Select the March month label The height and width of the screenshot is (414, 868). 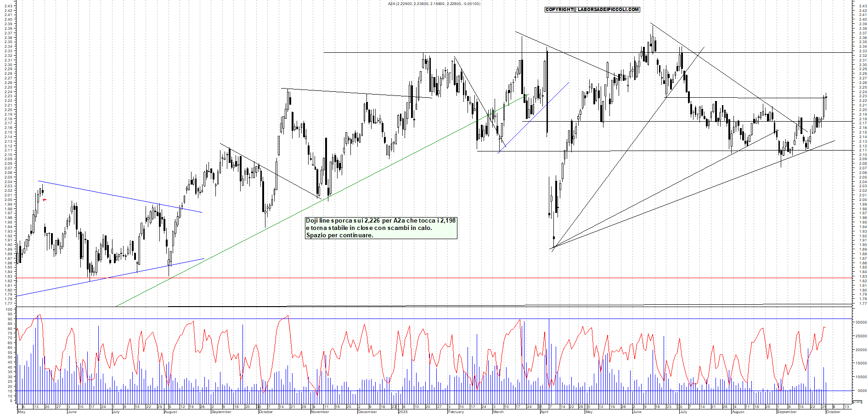[x=498, y=412]
